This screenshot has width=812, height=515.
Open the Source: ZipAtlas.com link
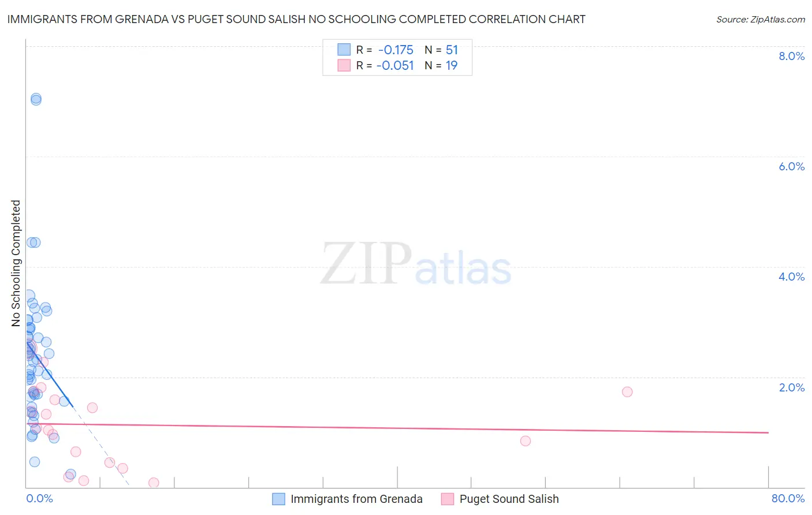pos(761,19)
